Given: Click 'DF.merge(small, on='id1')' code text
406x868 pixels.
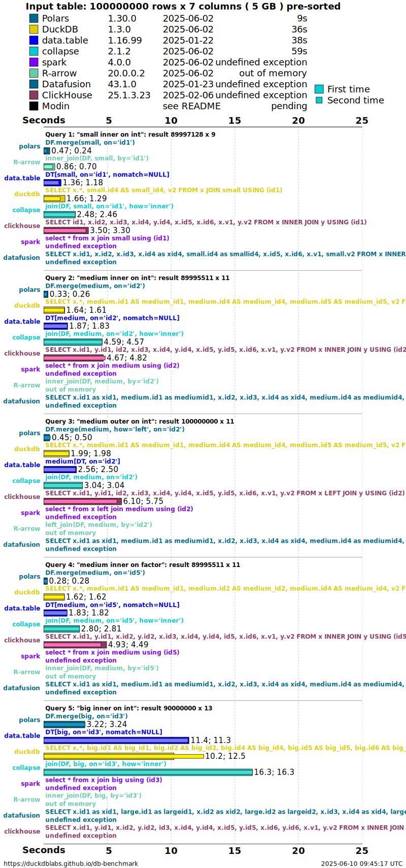Looking at the screenshot, I should (90, 143).
